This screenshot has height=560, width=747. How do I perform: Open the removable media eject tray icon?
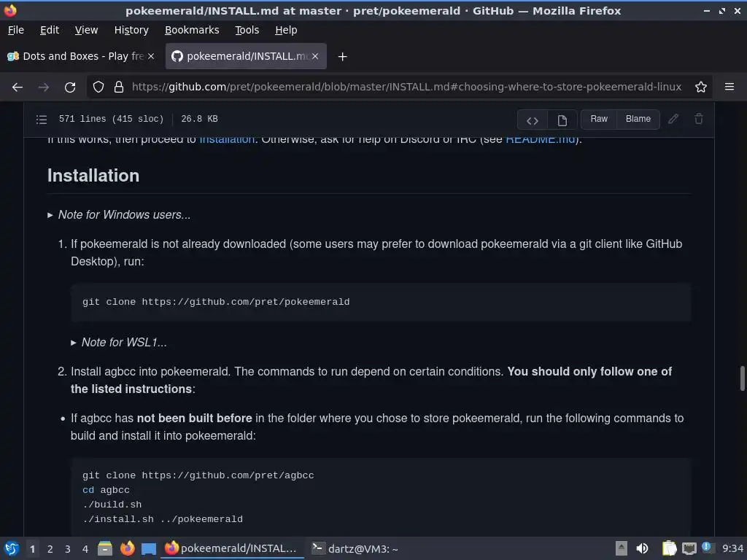coord(621,548)
